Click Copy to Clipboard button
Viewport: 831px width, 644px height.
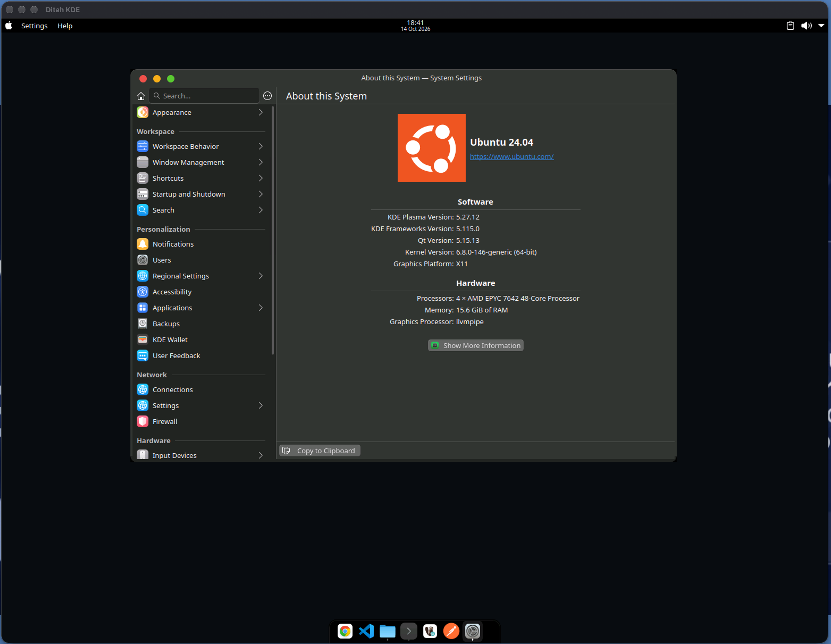coord(320,451)
